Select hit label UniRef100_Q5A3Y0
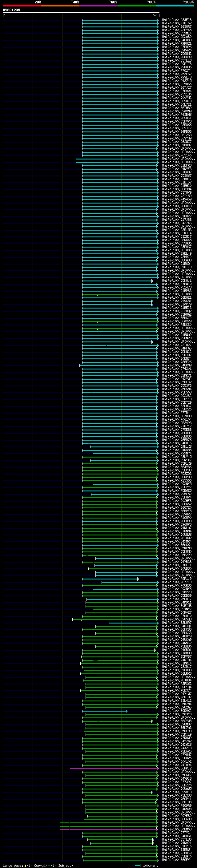The width and height of the screenshot is (197, 868). point(177,714)
